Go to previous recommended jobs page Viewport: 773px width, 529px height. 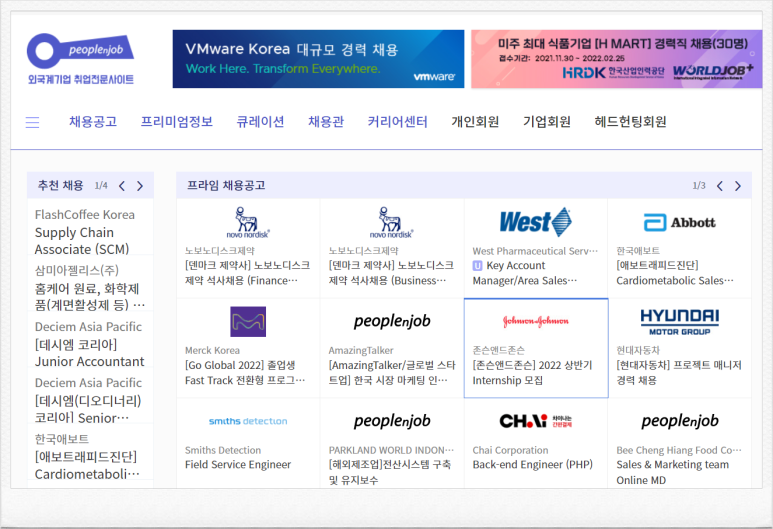[x=122, y=186]
